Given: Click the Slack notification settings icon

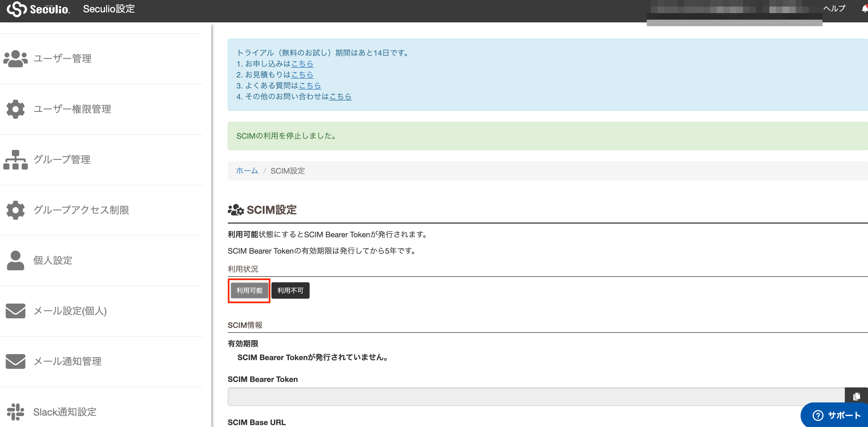Looking at the screenshot, I should point(15,412).
